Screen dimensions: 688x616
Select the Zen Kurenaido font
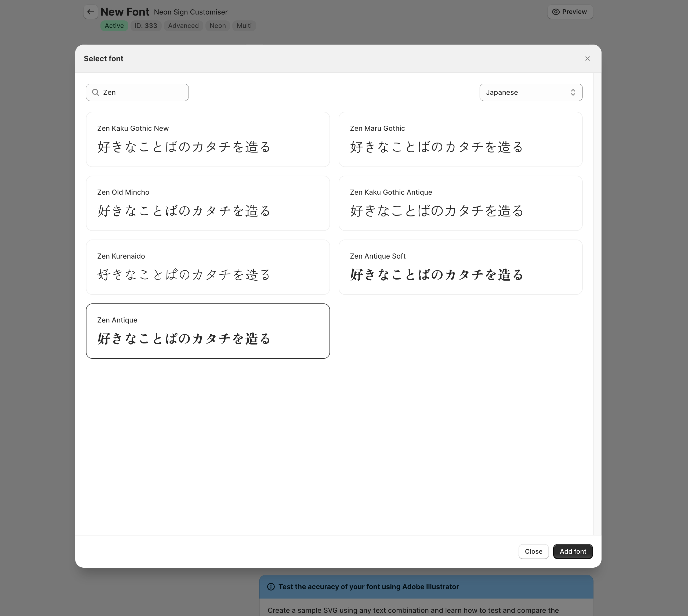[x=208, y=267]
